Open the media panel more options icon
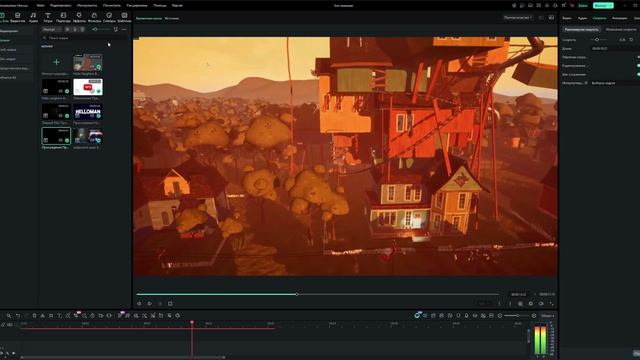 [124, 29]
